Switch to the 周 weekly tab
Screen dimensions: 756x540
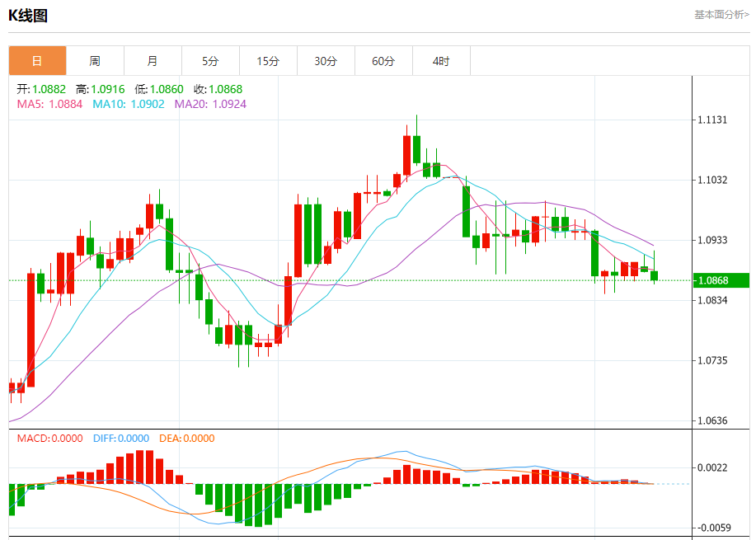point(95,61)
